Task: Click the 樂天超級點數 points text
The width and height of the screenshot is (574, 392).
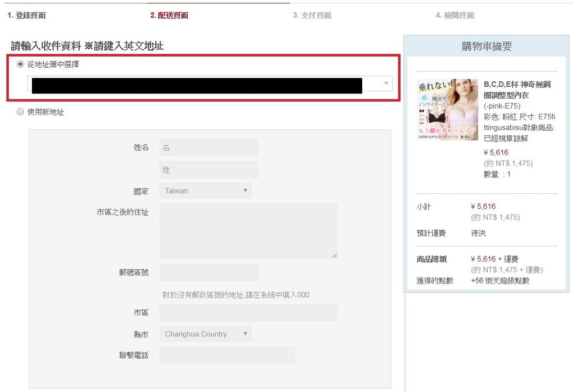Action: tap(506, 281)
